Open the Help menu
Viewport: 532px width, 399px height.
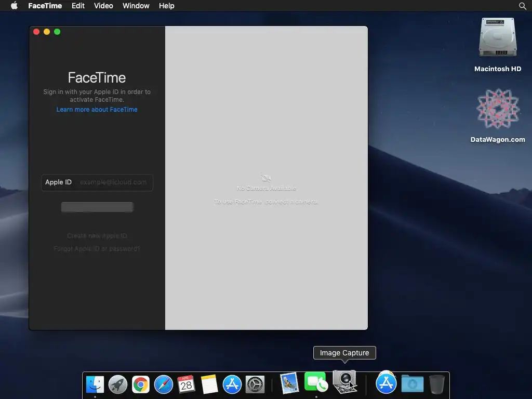pos(167,6)
